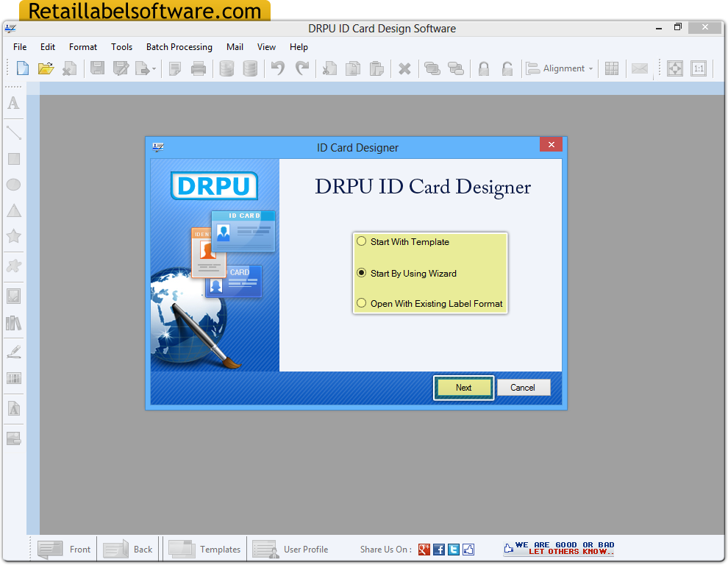Screen dimensions: 728x565
Task: Select the Star shape tool
Action: pyautogui.click(x=14, y=236)
